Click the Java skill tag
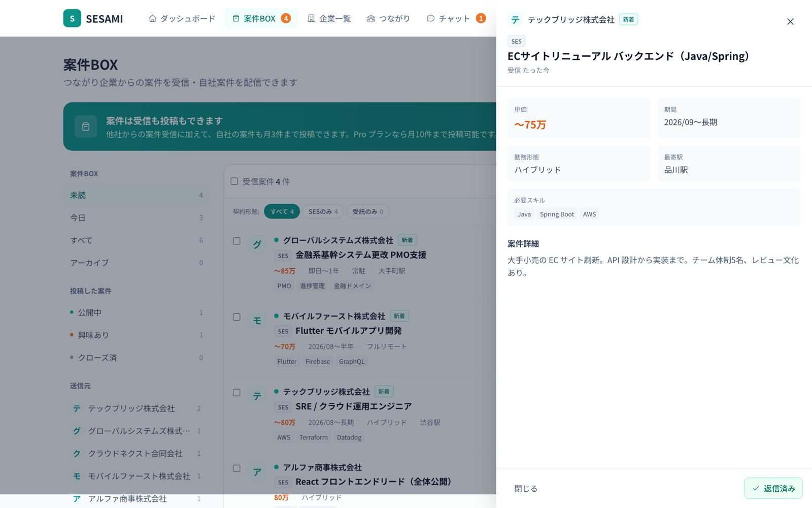This screenshot has width=812, height=508. click(524, 214)
